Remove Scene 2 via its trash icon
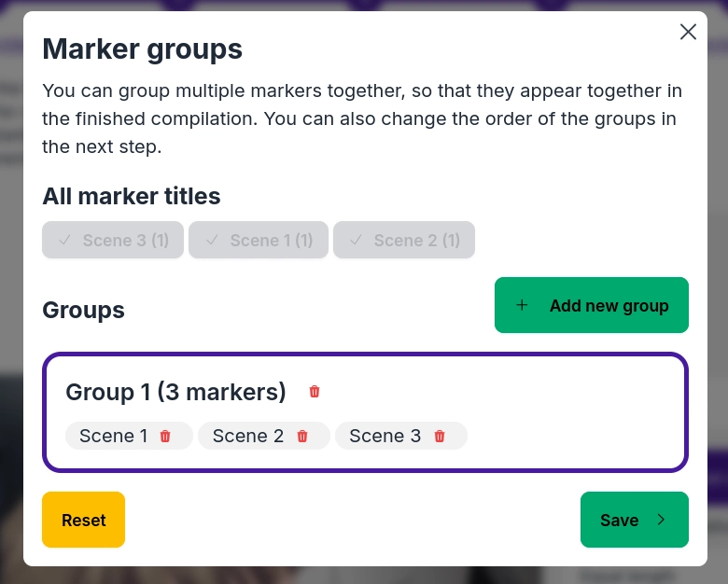Screen dimensions: 728x584 302,436
